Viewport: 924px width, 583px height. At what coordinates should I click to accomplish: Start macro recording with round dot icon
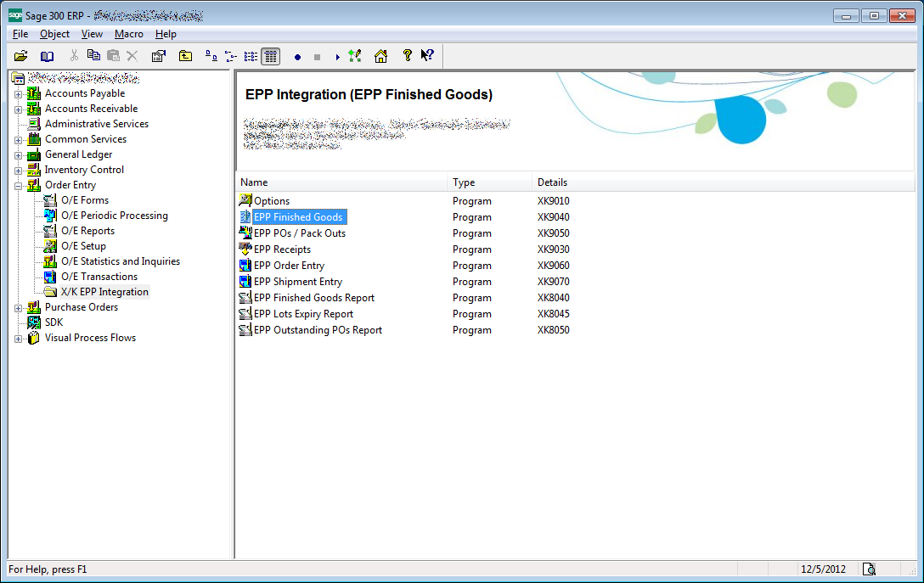click(x=297, y=57)
